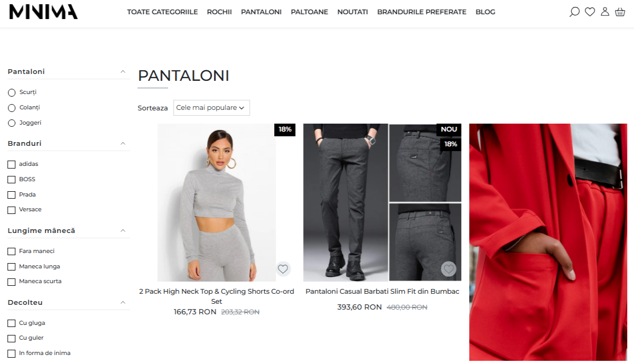The image size is (634, 364).
Task: Check the adidas brand filter
Action: 12,164
